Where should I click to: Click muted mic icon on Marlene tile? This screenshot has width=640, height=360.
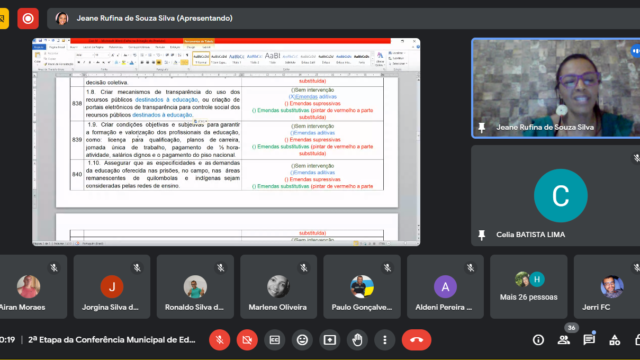pyautogui.click(x=304, y=268)
